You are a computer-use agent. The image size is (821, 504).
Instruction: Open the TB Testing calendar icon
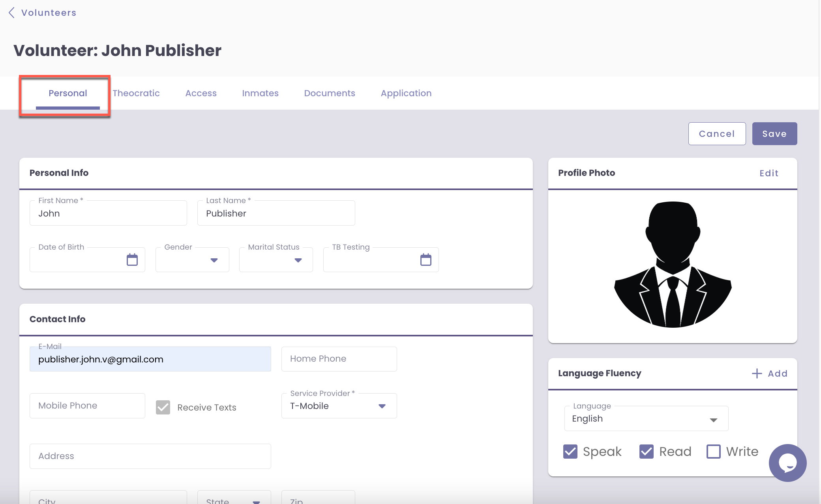click(x=425, y=260)
